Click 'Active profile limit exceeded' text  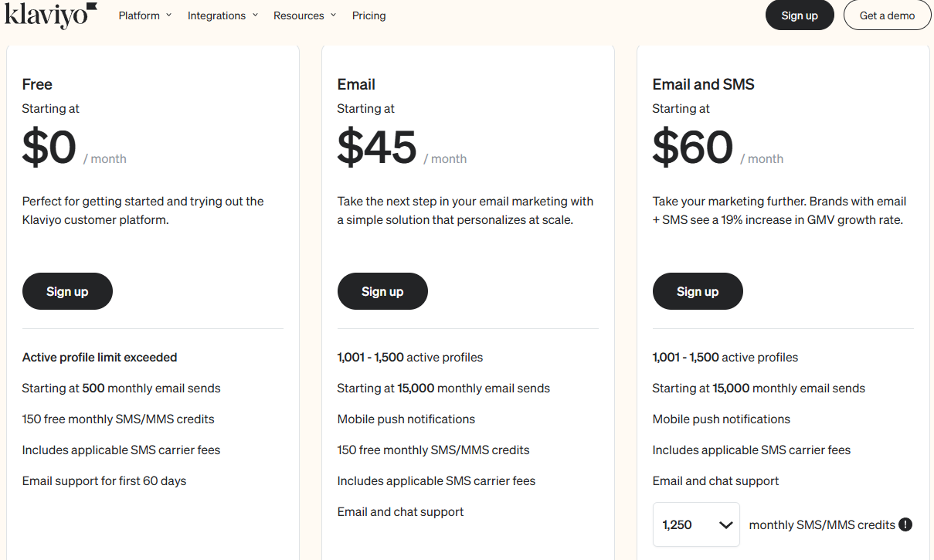point(100,357)
